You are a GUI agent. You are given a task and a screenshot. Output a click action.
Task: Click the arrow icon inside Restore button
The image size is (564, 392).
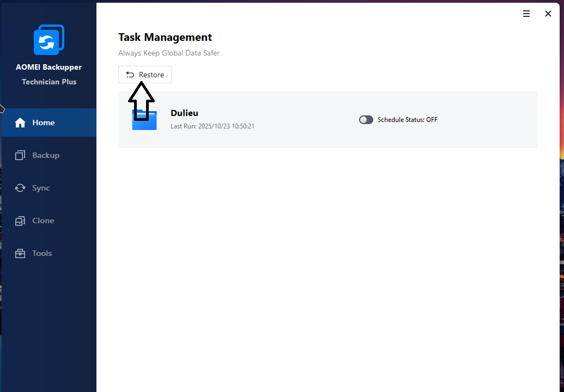[x=130, y=75]
